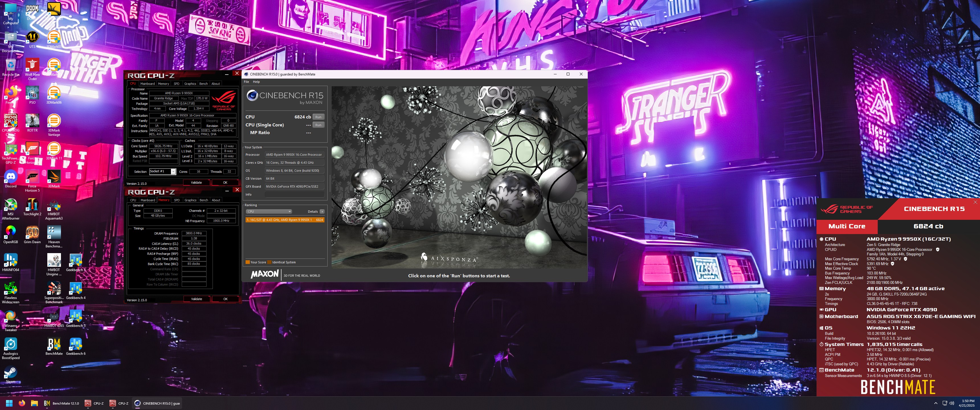Open Graphics tab in memory-timings CPU-Z window
Image resolution: width=980 pixels, height=410 pixels.
[190, 200]
